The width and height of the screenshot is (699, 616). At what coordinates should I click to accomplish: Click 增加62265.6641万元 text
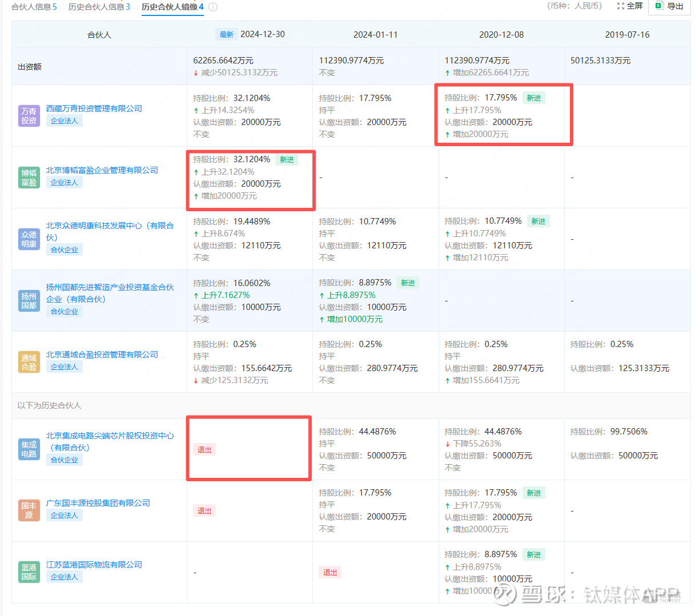point(487,73)
